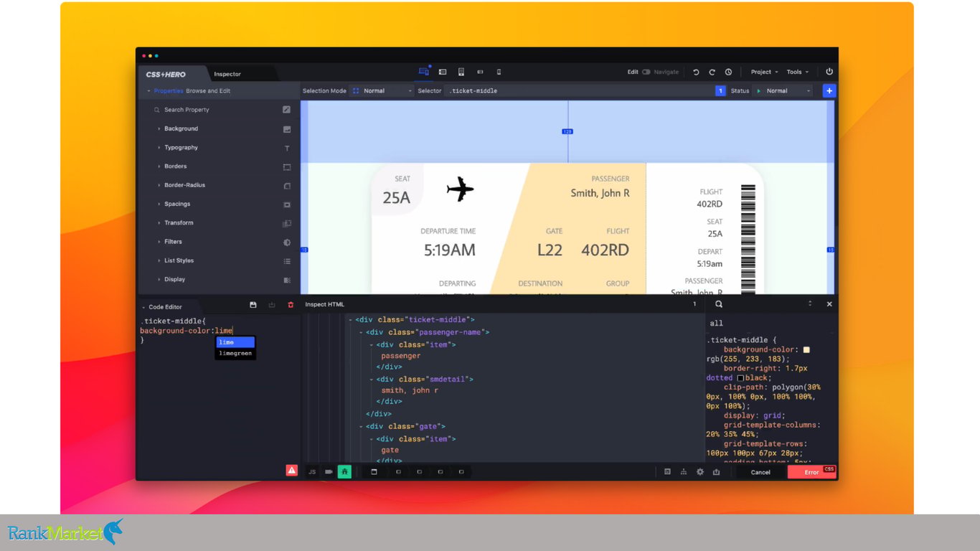Collapse the Code Editor panel
Viewport: 980px width, 551px height.
pyautogui.click(x=143, y=307)
